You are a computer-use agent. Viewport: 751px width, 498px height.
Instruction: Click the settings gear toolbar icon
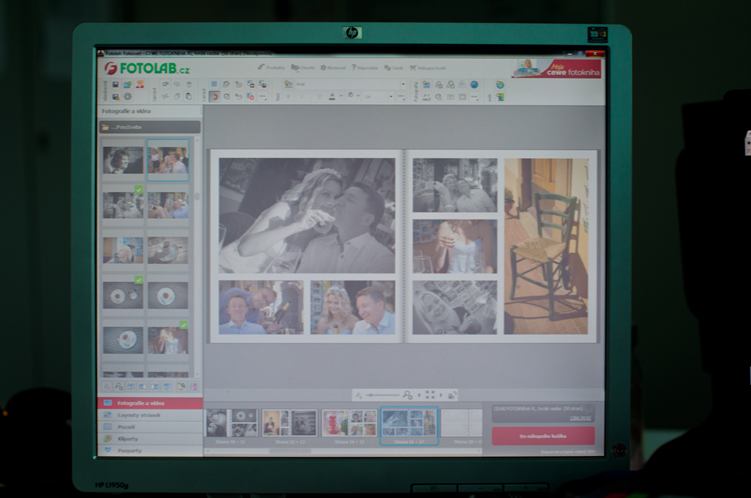[x=128, y=97]
